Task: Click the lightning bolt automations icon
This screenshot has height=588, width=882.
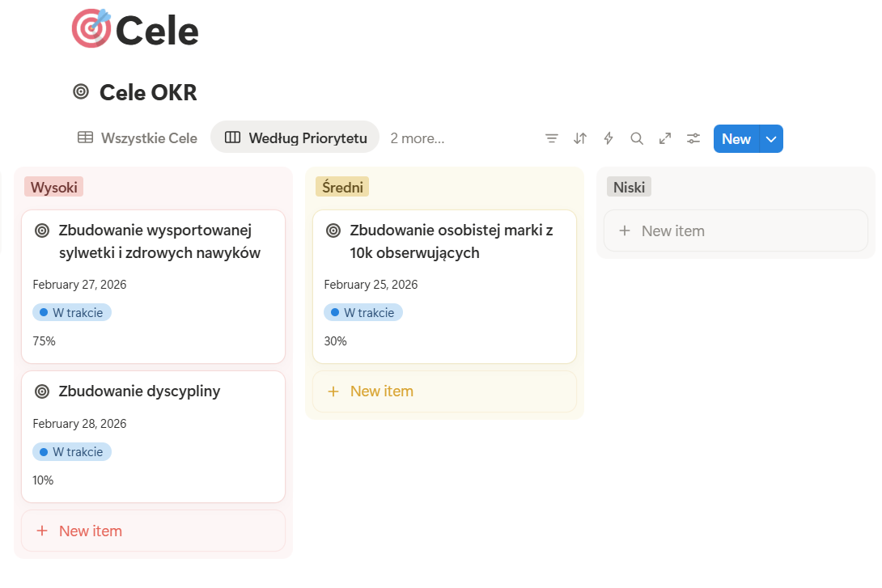Action: [608, 138]
